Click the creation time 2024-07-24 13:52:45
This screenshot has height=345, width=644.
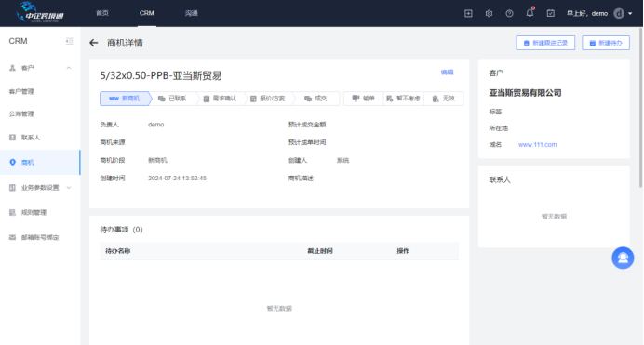(x=177, y=179)
